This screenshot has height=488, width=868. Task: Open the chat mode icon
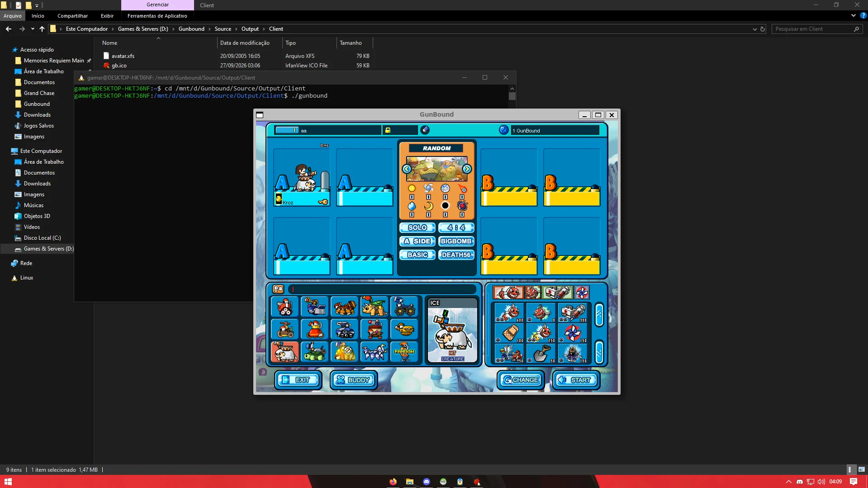coord(278,289)
